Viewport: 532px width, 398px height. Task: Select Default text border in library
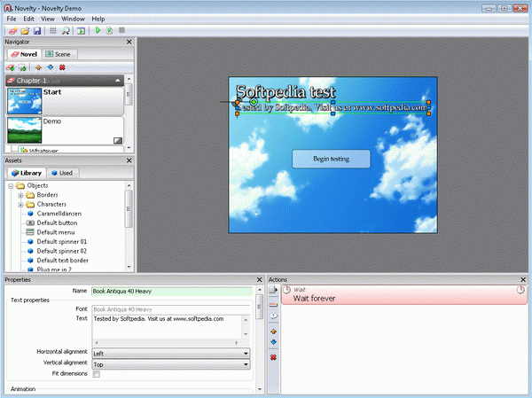point(62,261)
